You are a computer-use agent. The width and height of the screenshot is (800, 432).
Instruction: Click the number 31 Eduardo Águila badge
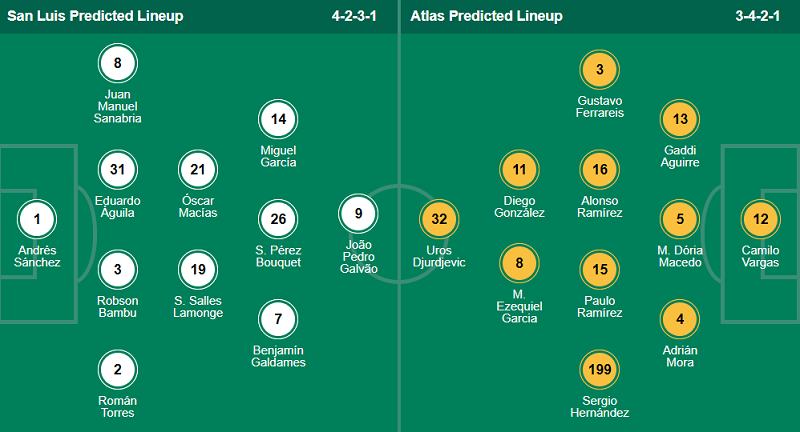pyautogui.click(x=118, y=169)
